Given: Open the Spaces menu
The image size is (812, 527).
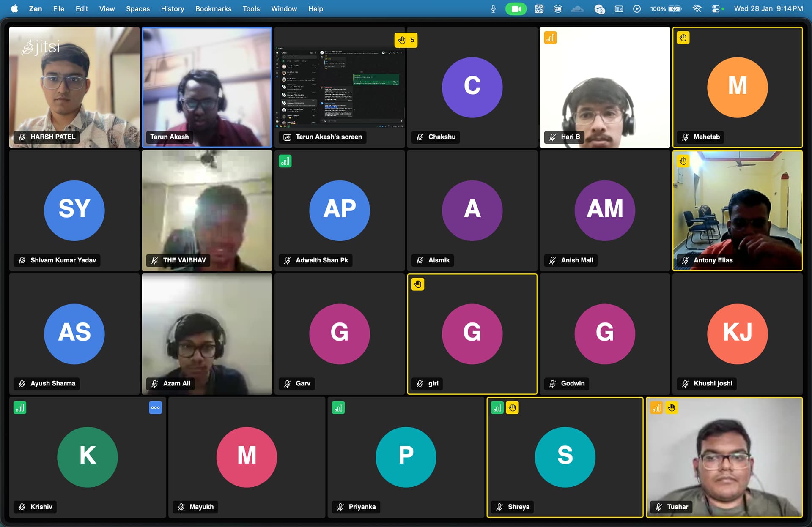Looking at the screenshot, I should (x=137, y=8).
